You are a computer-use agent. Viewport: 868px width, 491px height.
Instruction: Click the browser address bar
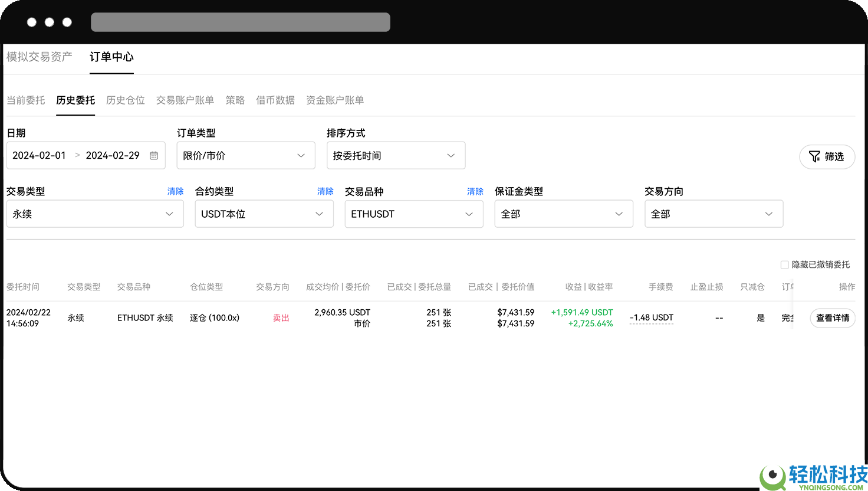tap(241, 22)
